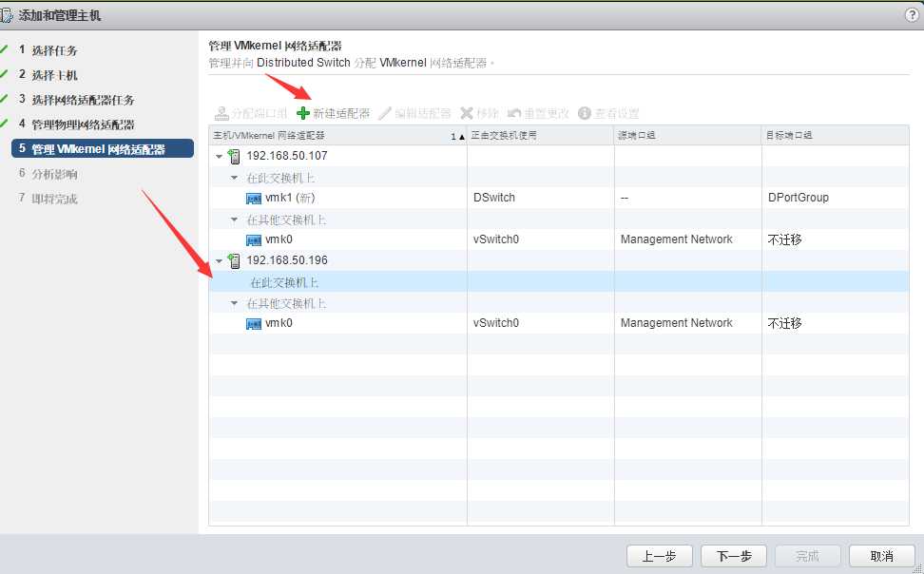The height and width of the screenshot is (574, 924).
Task: Collapse host 192.168.50.107 tree node
Action: tap(220, 157)
